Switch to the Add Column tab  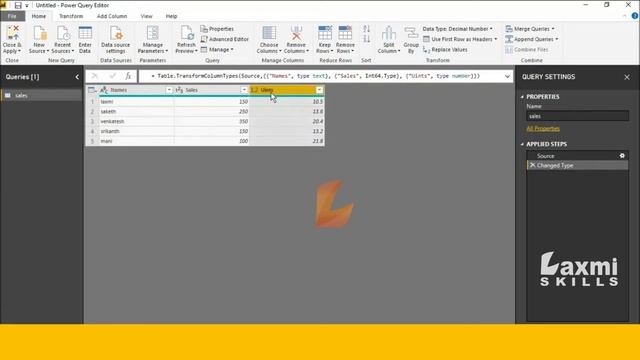pos(112,16)
